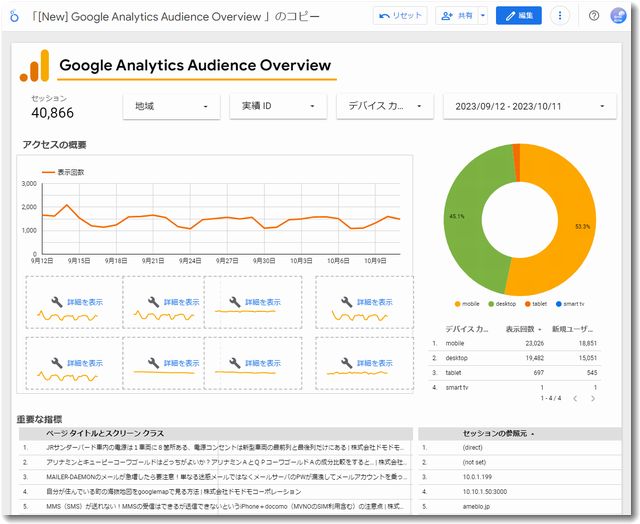Click the wrench icon in third top-row card
The image size is (640, 524).
(235, 302)
